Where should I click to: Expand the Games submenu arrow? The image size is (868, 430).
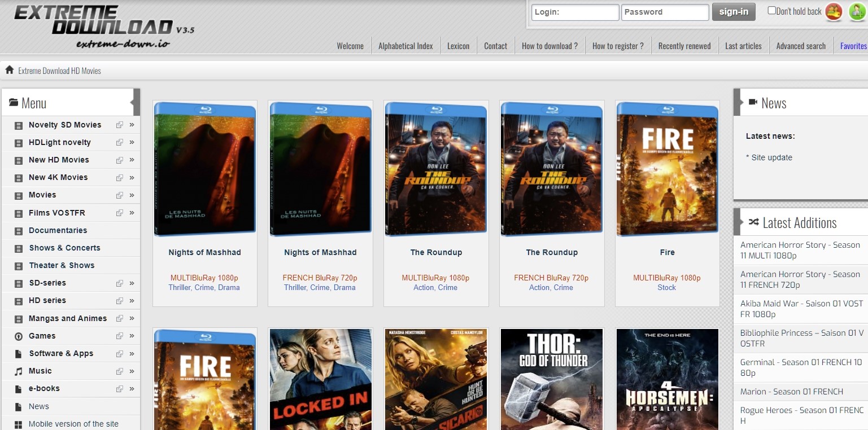tap(132, 336)
